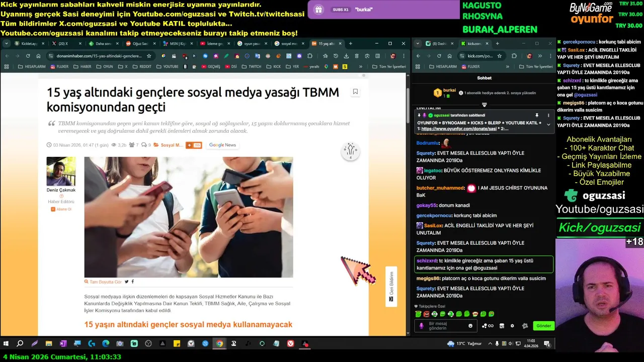Open the emoji picker in the chat box
Image resolution: width=644 pixels, height=362 pixels.
(x=471, y=326)
